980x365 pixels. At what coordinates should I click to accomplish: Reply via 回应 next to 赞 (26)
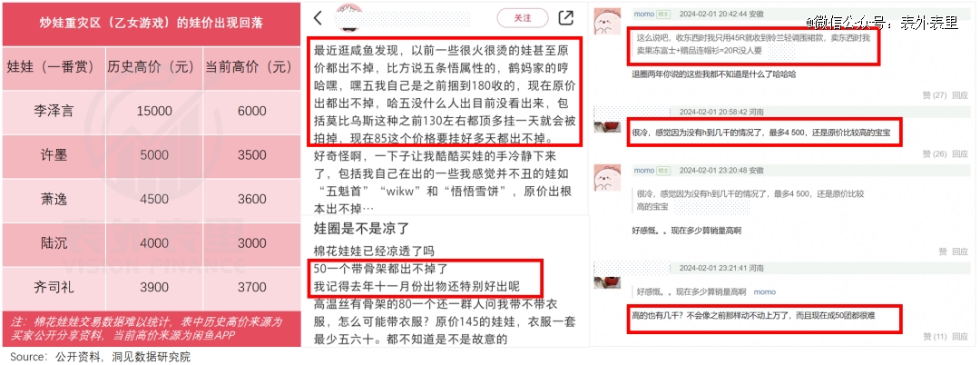[x=960, y=153]
